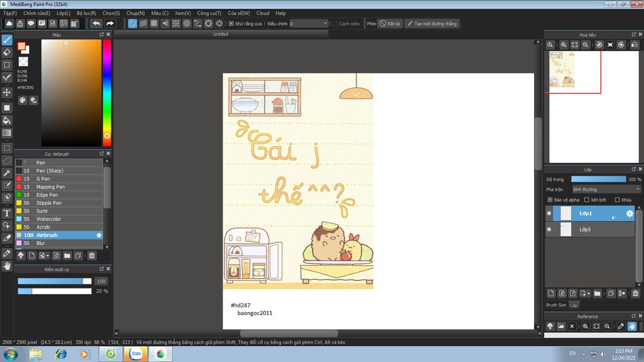Select the Eyedropper tool in left toolbar
The image size is (644, 362).
click(x=7, y=253)
